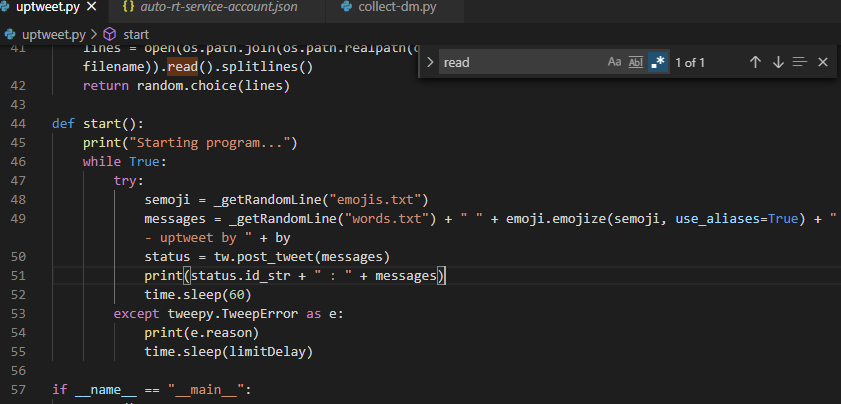Go to next match arrow

[x=778, y=62]
